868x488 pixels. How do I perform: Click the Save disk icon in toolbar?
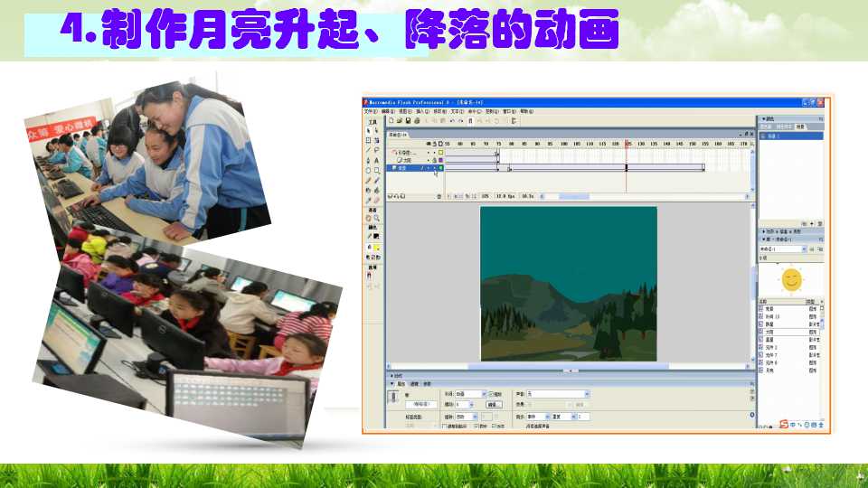(x=408, y=120)
